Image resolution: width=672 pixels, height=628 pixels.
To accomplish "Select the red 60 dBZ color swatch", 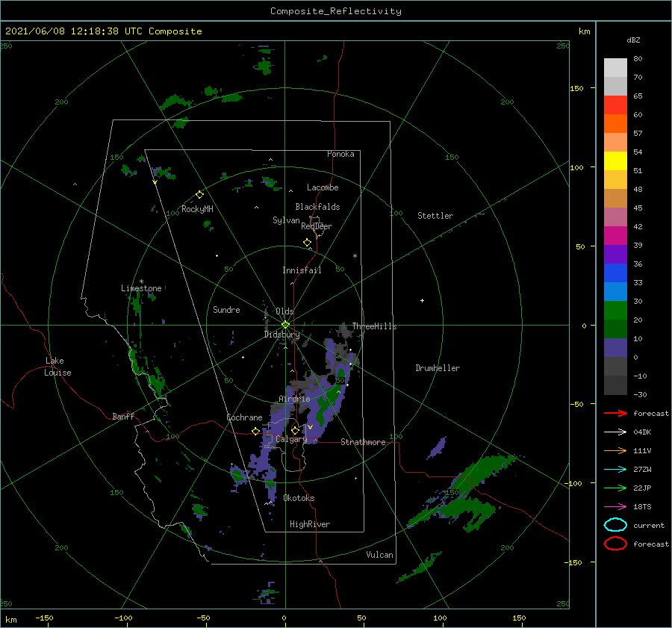I will pos(615,105).
